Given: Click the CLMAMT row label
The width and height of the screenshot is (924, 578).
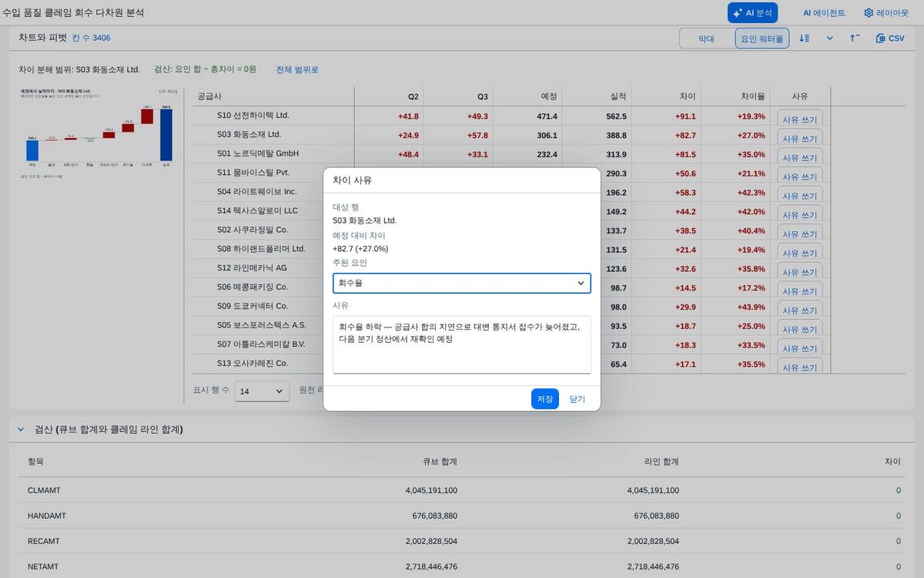Looking at the screenshot, I should coord(44,490).
